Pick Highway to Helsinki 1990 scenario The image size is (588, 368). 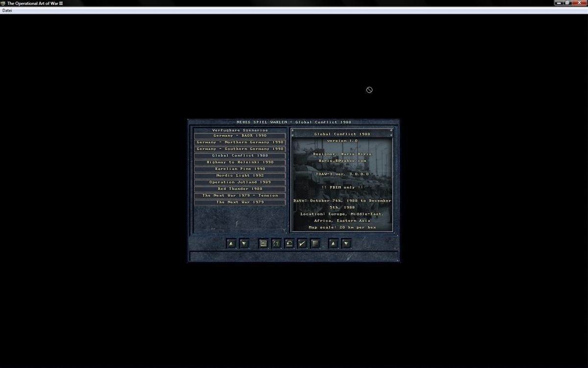point(240,162)
